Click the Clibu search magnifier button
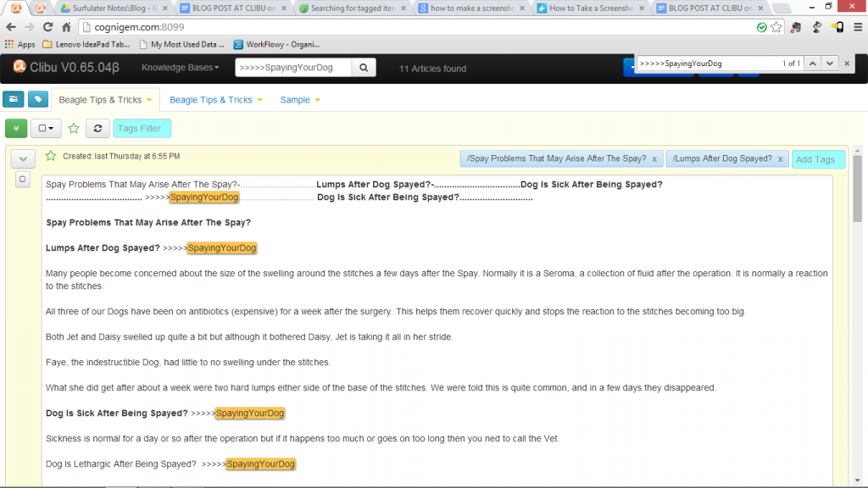 tap(364, 68)
